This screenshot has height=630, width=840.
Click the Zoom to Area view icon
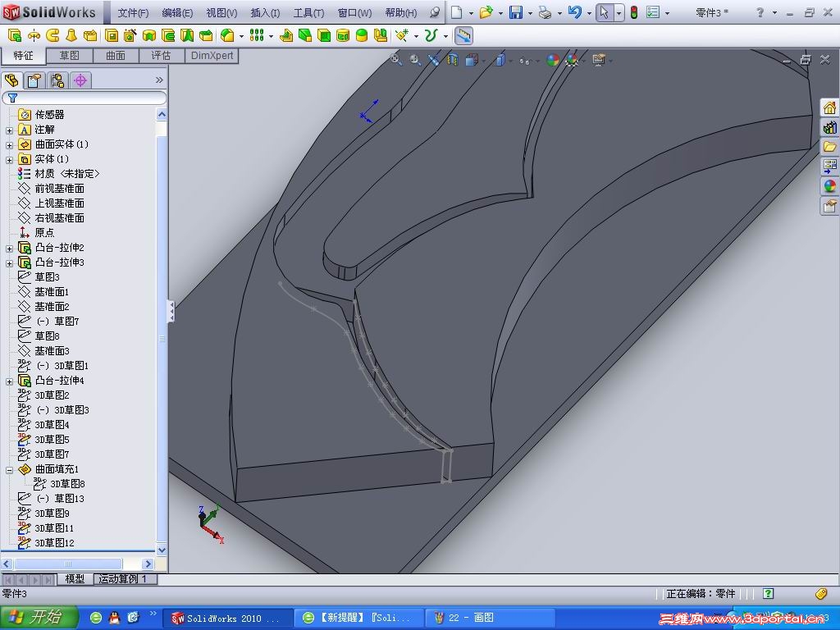(x=415, y=60)
